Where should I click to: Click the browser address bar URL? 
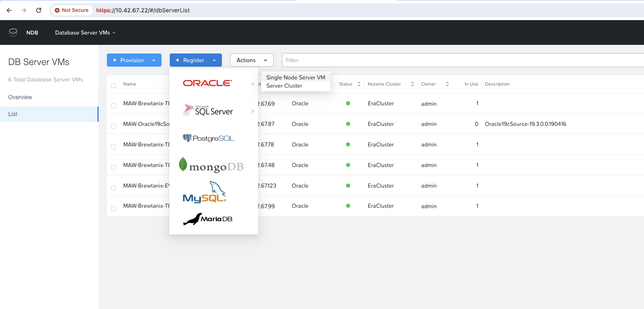point(143,10)
